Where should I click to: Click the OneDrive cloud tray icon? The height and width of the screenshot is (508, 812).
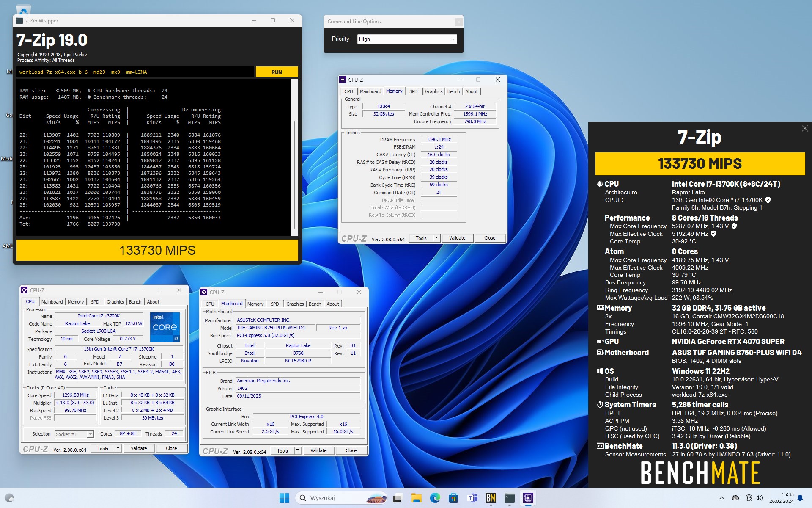click(735, 498)
